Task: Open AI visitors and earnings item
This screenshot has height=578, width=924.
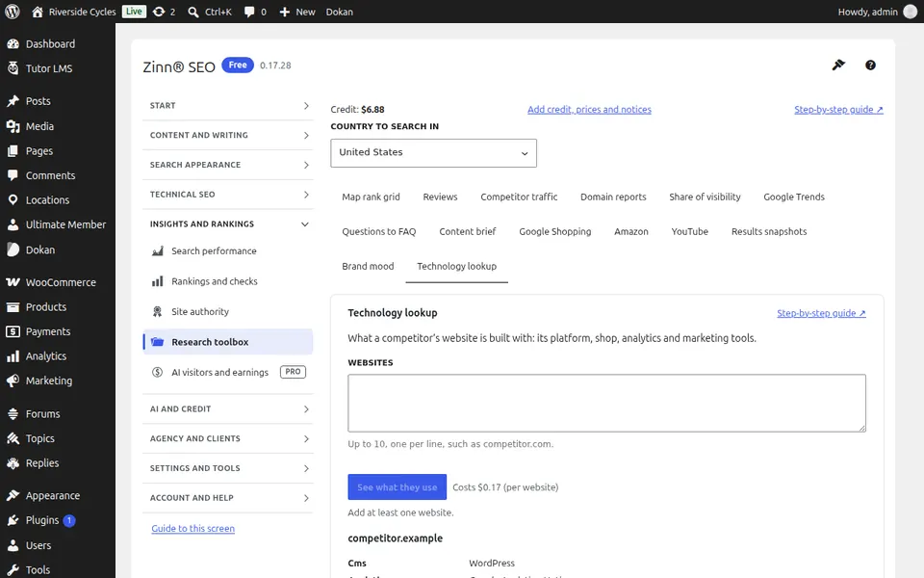Action: click(x=228, y=372)
